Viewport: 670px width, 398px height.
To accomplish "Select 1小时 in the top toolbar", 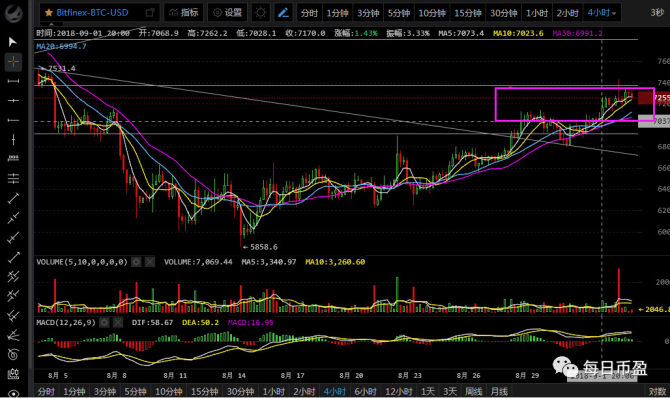I will (537, 13).
